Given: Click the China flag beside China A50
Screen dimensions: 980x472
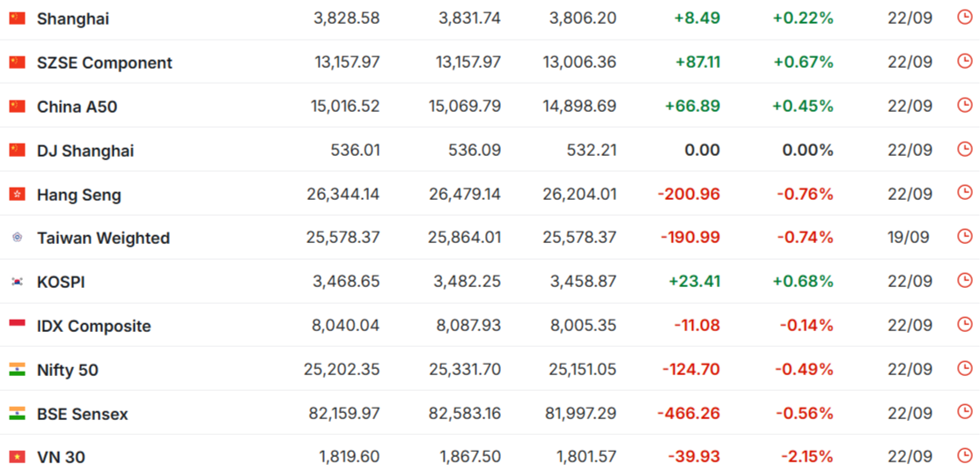Looking at the screenshot, I should pyautogui.click(x=17, y=107).
